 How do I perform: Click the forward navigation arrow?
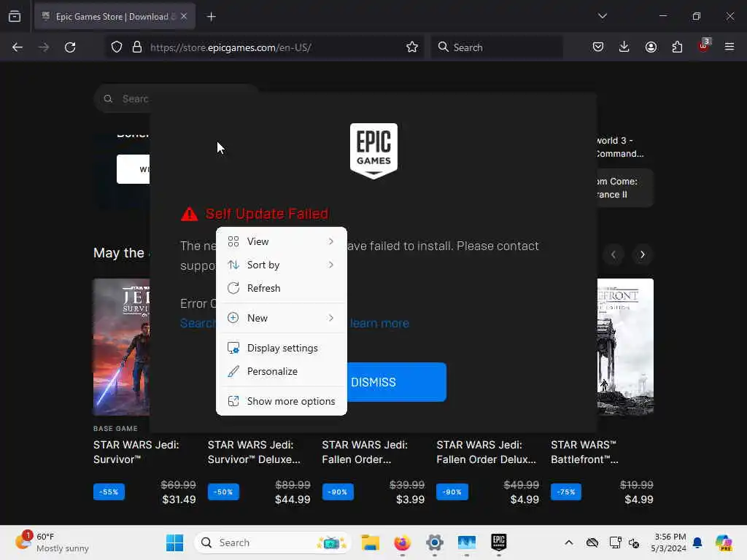point(43,47)
